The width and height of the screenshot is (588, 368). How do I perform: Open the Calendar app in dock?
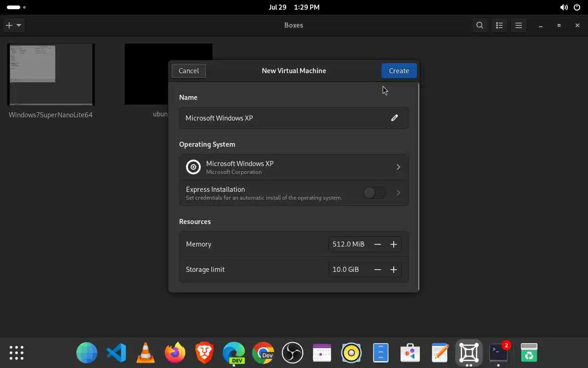pos(322,353)
